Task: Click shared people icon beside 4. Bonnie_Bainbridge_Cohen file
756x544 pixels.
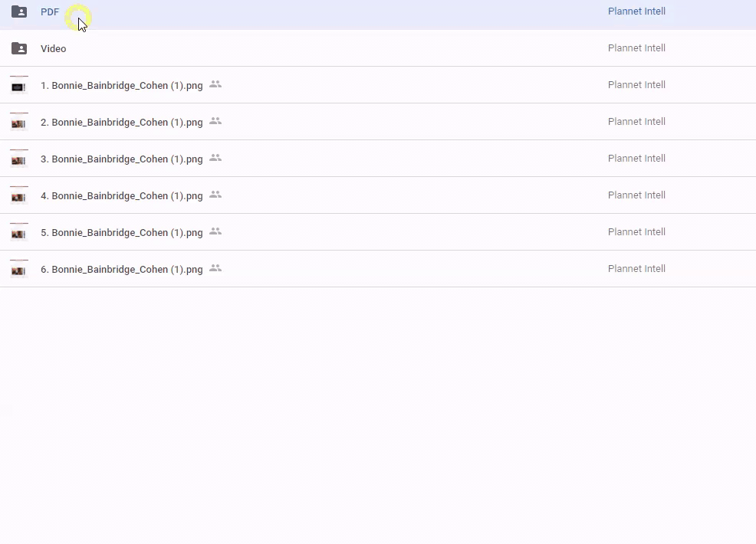Action: 215,195
